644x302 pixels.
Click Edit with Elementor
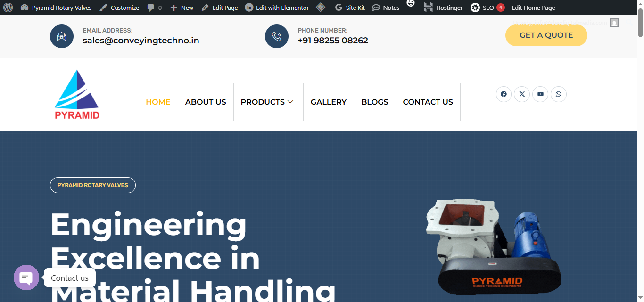[x=277, y=8]
